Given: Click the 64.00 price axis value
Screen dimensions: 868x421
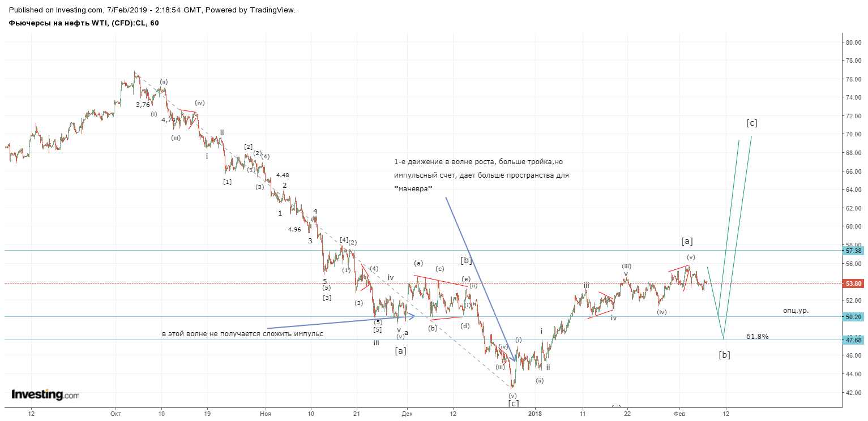Looking at the screenshot, I should tap(853, 190).
